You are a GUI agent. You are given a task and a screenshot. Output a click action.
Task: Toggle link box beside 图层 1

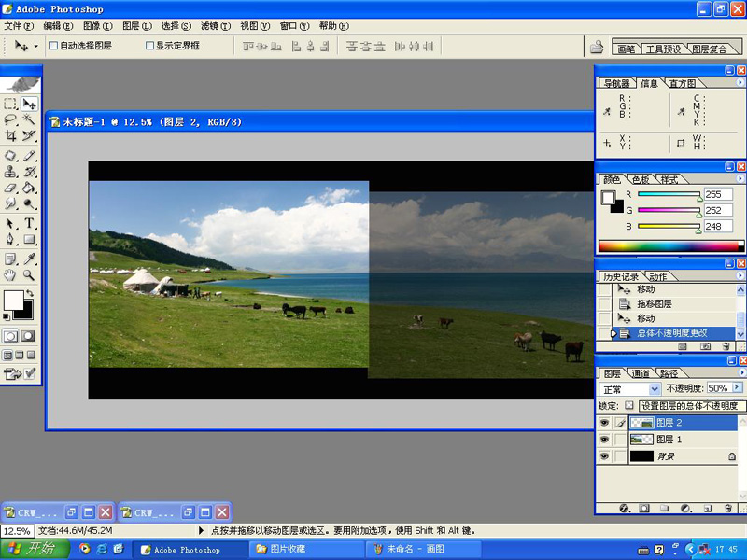620,439
